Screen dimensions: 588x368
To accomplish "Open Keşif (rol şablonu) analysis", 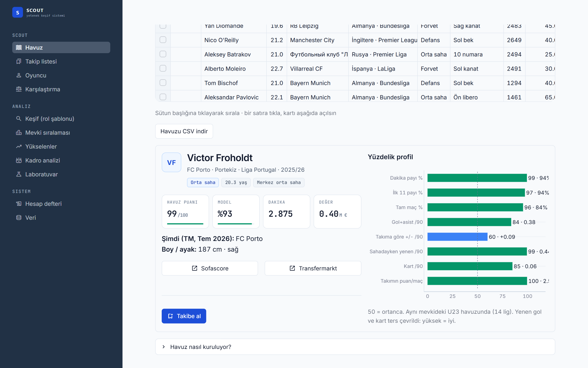I will (x=61, y=119).
